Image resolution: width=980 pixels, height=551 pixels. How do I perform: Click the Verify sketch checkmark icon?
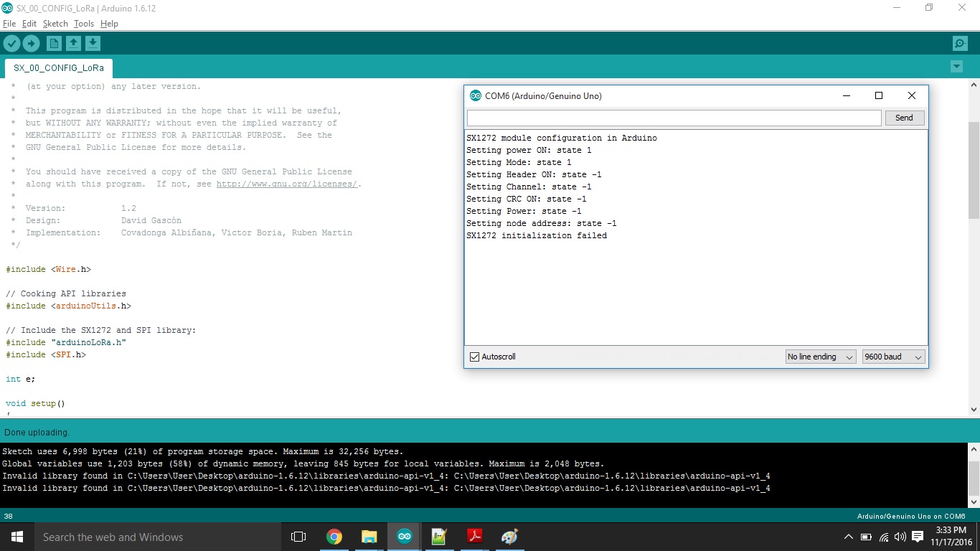11,44
